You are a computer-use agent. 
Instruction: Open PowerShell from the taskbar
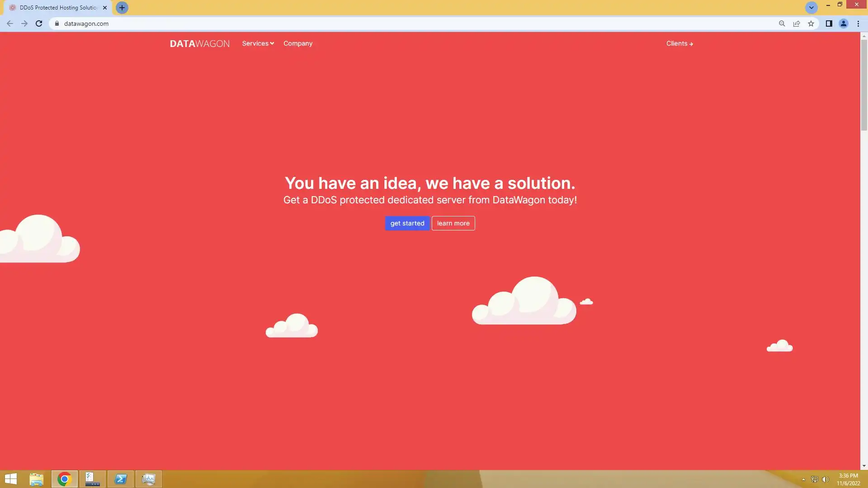121,479
